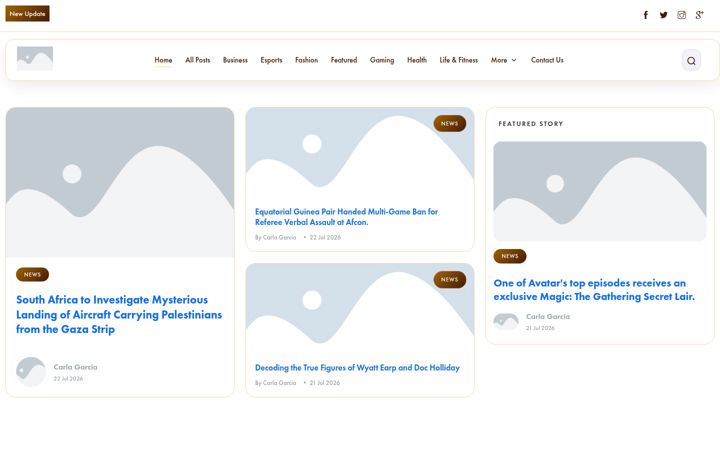This screenshot has width=720, height=450.
Task: Open the All Posts menu item
Action: 197,60
